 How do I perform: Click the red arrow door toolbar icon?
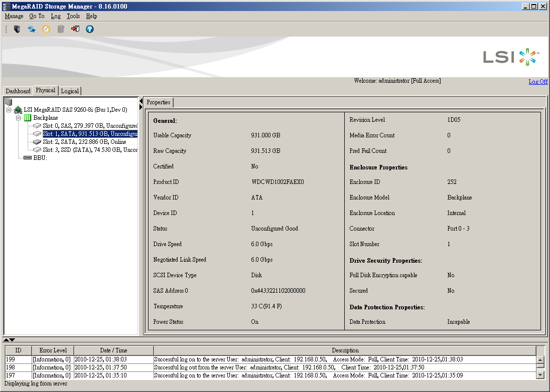[75, 29]
